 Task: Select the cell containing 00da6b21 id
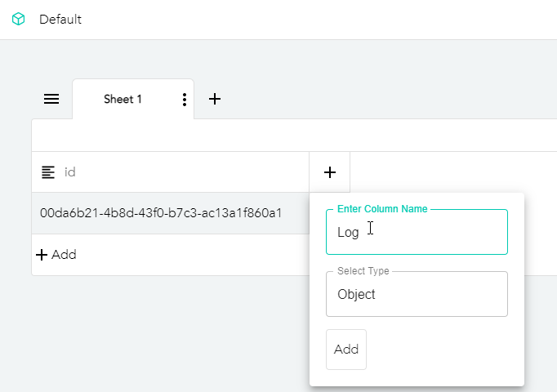[x=161, y=213]
